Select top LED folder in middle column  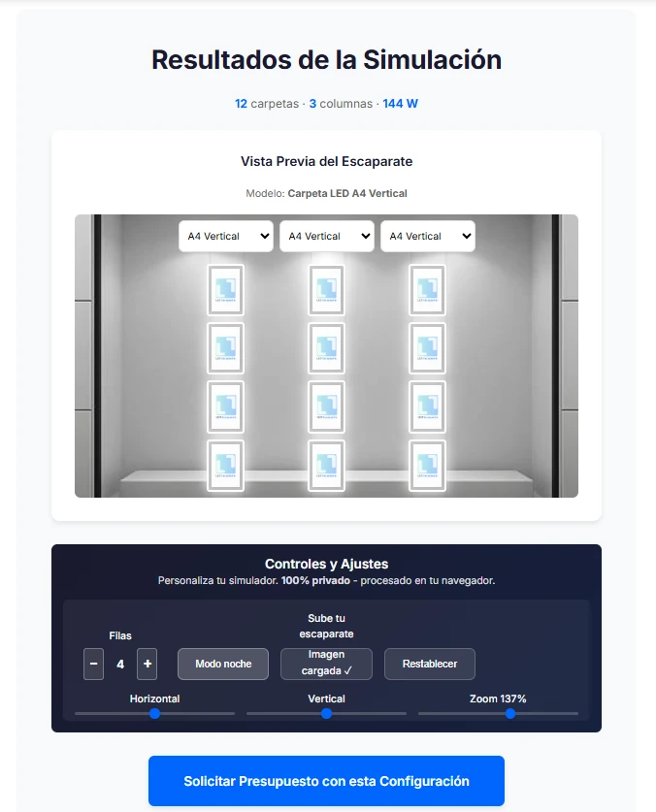click(326, 290)
